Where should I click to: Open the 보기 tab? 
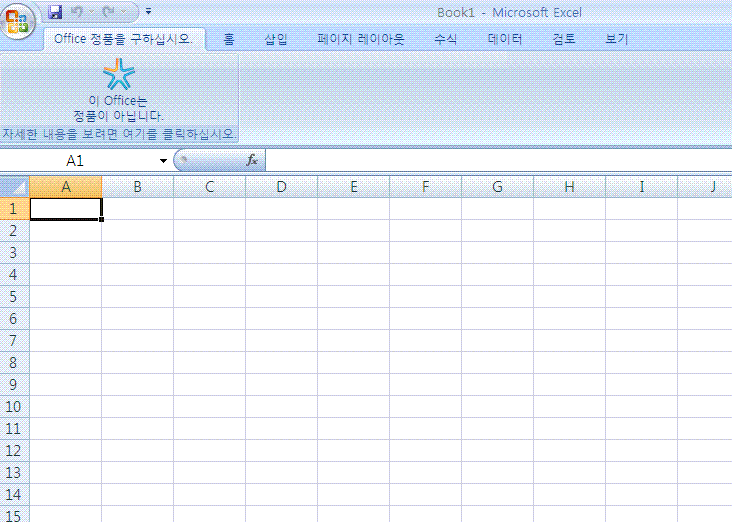(617, 39)
